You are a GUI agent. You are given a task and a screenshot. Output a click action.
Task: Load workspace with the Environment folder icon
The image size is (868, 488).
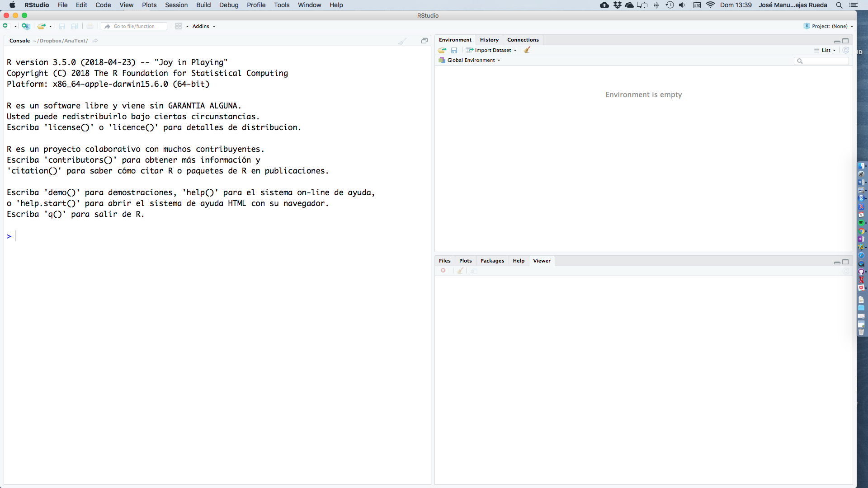tap(442, 50)
